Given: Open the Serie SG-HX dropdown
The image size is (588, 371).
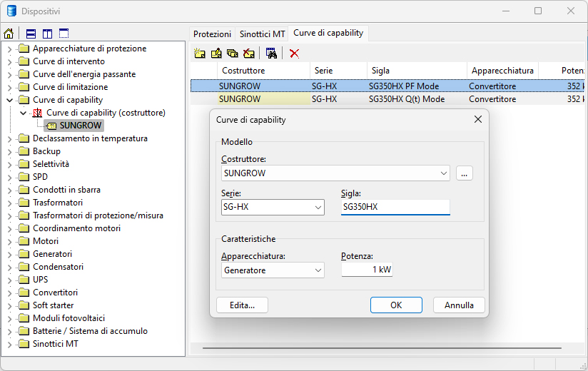Looking at the screenshot, I should (x=318, y=208).
